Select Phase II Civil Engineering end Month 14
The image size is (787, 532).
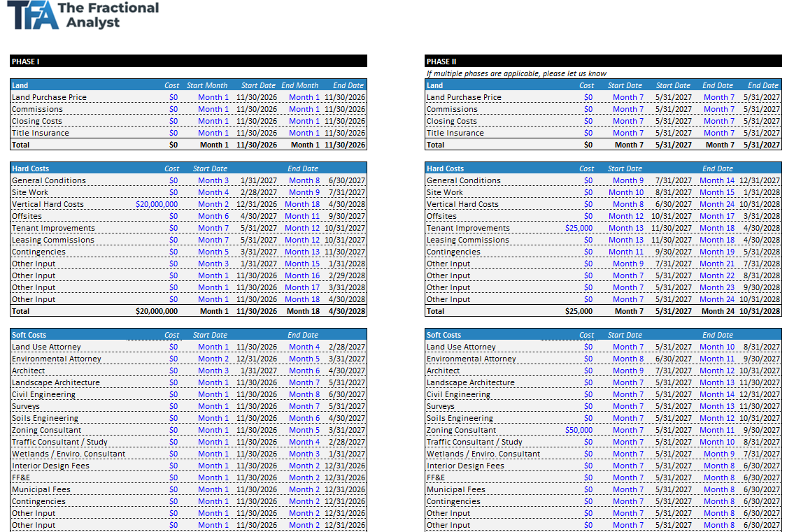tap(717, 394)
